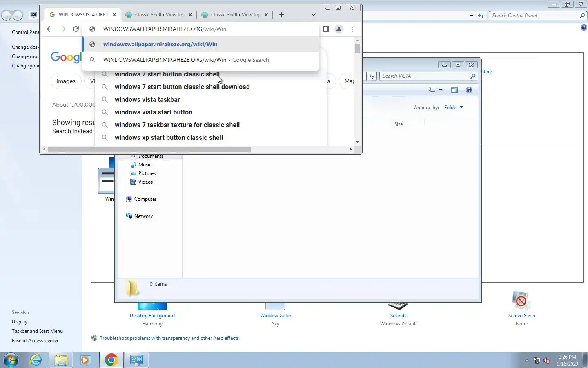Select Pictures in Explorer navigation pane
The image size is (588, 368).
(x=147, y=173)
